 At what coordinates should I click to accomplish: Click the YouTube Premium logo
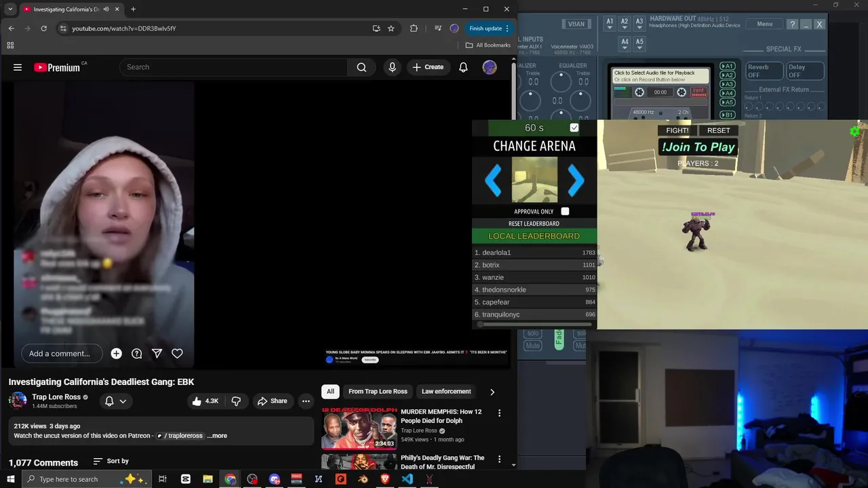[x=58, y=67]
